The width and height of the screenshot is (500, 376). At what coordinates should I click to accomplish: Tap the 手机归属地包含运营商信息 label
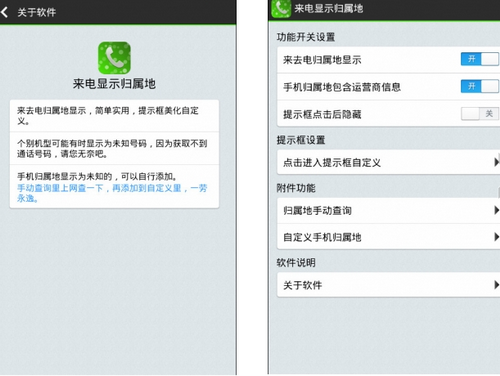[x=342, y=87]
